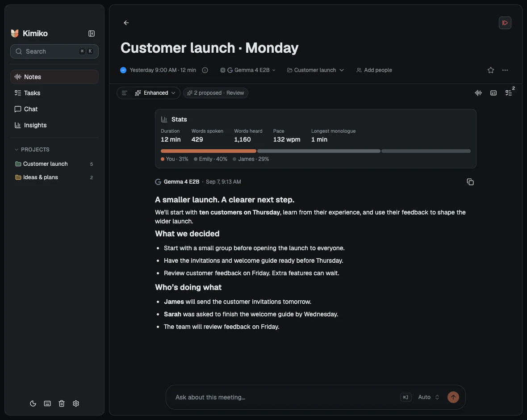Open the tasks list icon with badge 2
Screen dimensions: 527x420
509,93
